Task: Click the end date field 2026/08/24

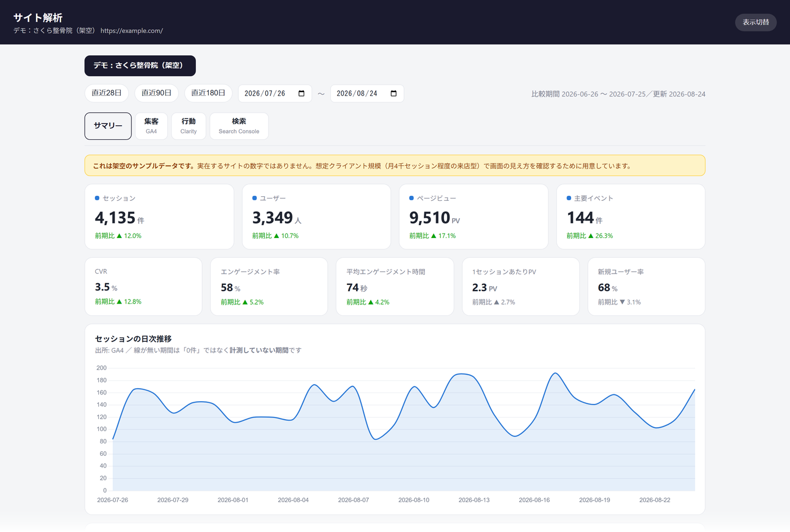Action: click(x=367, y=94)
